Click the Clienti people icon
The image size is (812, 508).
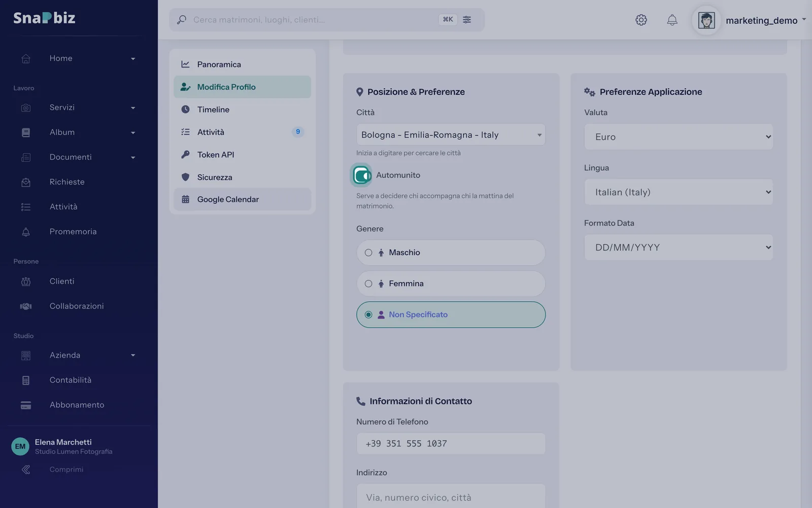pos(26,281)
